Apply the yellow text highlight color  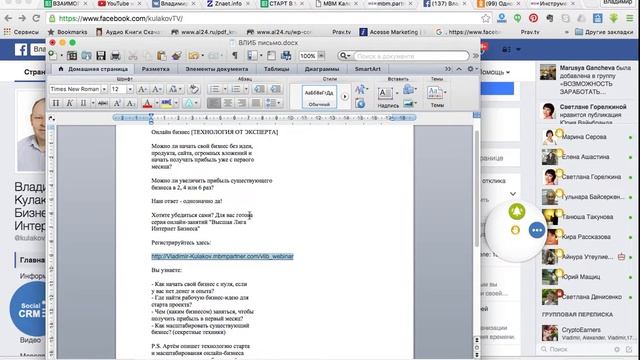pyautogui.click(x=166, y=103)
